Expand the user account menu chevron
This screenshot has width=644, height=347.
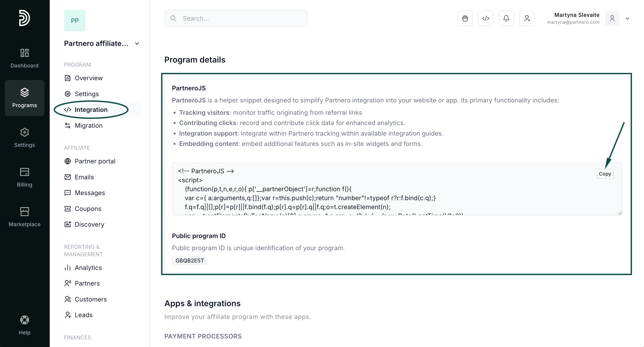tap(627, 19)
